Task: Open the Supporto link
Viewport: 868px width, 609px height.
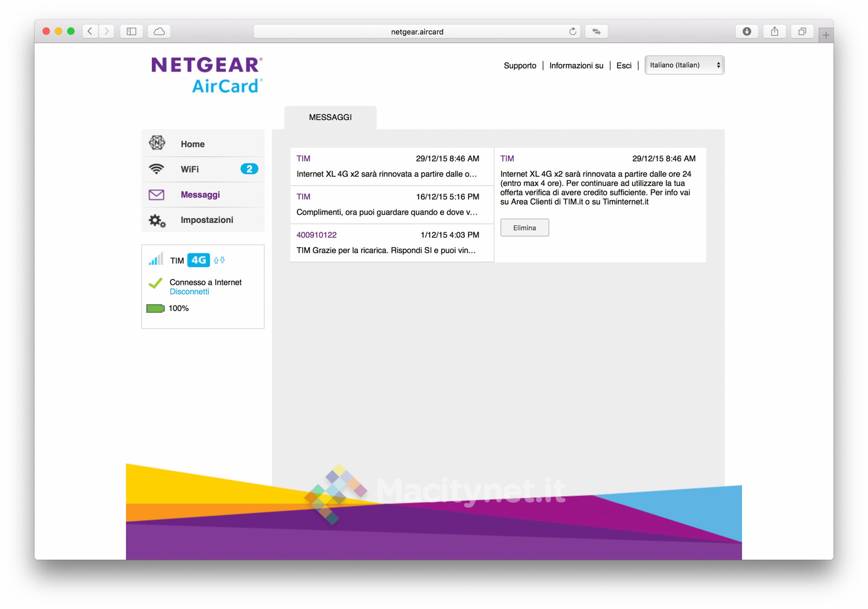Action: [x=520, y=66]
